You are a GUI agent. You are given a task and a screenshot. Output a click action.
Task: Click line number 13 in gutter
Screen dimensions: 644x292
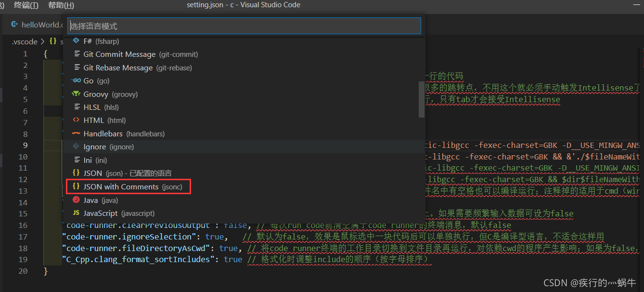click(x=23, y=191)
